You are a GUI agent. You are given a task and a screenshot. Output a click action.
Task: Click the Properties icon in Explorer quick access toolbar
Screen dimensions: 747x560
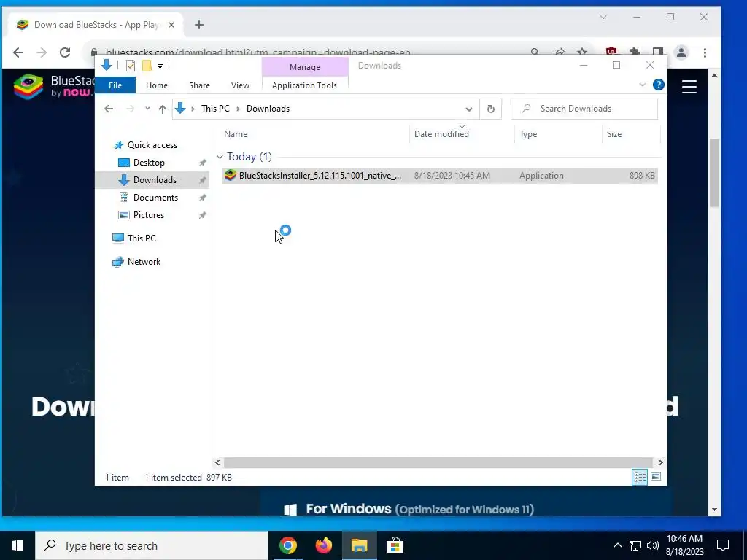pyautogui.click(x=130, y=66)
